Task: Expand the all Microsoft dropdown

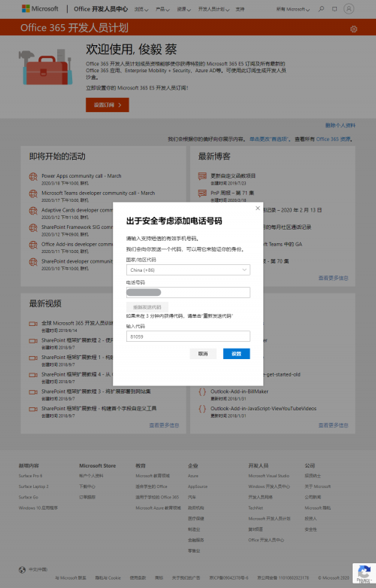Action: (x=293, y=9)
